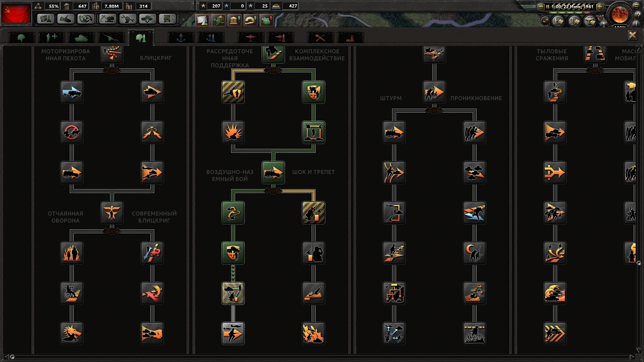Viewport: 644px width, 362px height.
Task: Switch to the air doctrine plane-and-pawn tab
Action: 280,38
